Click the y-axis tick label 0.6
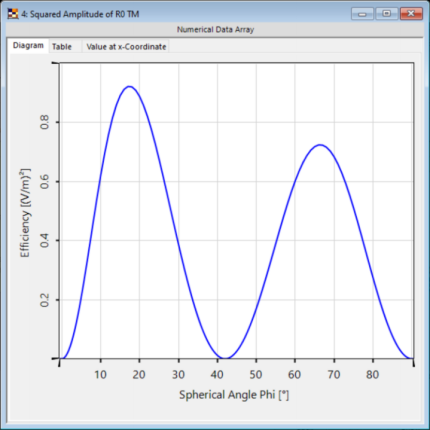430x430 pixels. pos(44,181)
